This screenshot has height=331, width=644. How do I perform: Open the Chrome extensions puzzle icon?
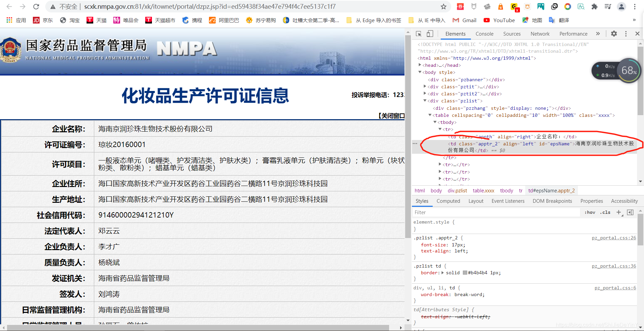click(x=594, y=6)
